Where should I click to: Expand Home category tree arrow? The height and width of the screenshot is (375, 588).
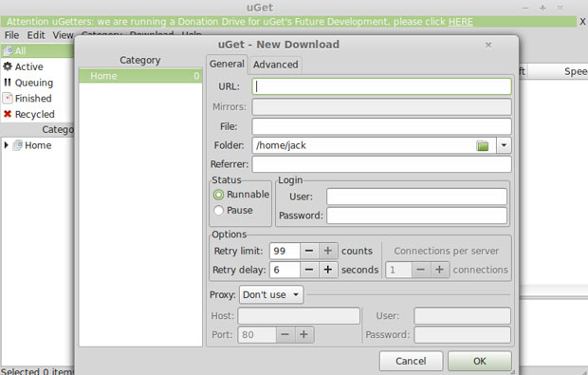[6, 145]
